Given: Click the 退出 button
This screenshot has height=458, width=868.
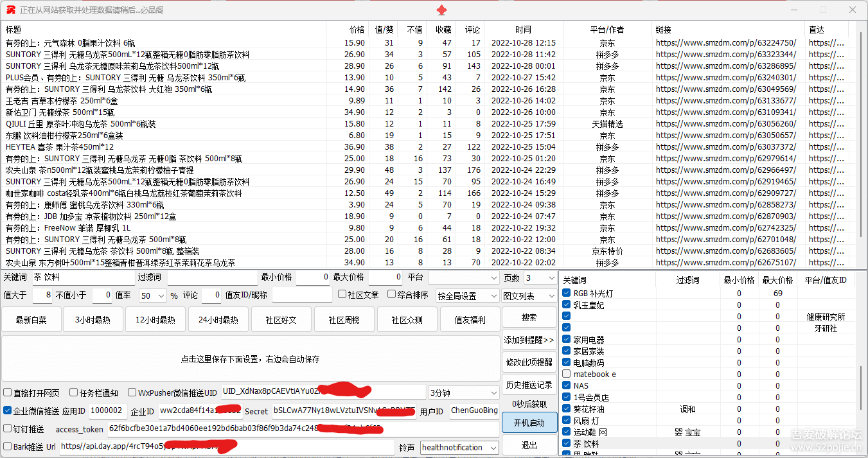Looking at the screenshot, I should 529,445.
